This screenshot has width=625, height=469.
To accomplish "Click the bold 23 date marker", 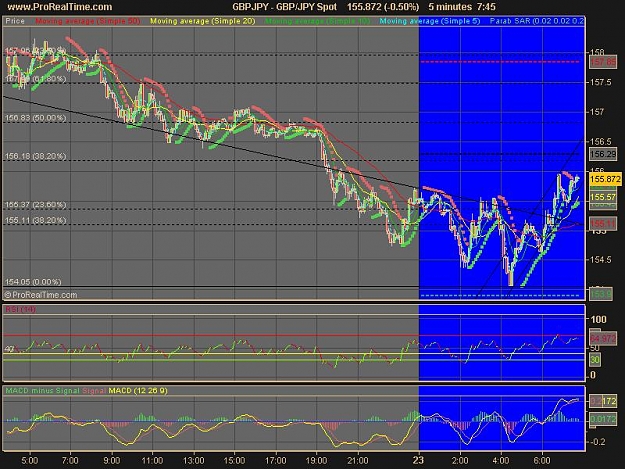I will coord(418,461).
